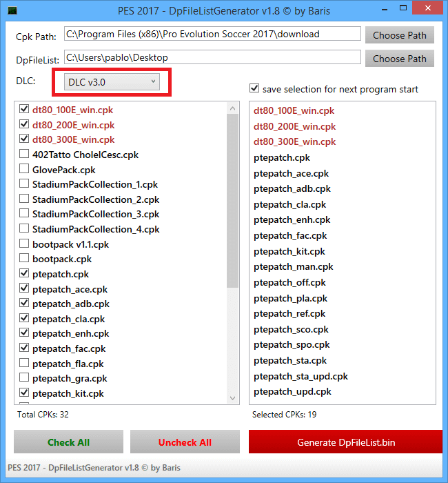Uncheck ptepatch_cla.cpk checkbox
The image size is (448, 483).
click(x=24, y=318)
